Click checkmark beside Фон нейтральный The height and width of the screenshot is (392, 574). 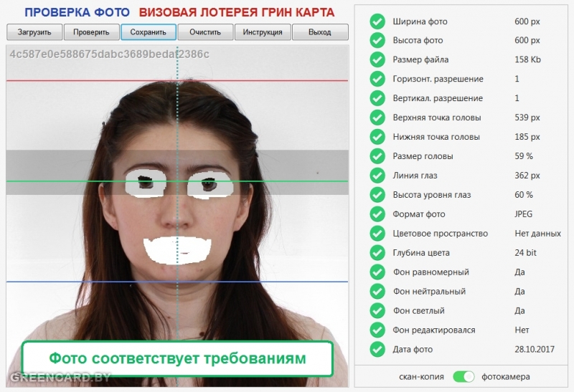pos(377,292)
